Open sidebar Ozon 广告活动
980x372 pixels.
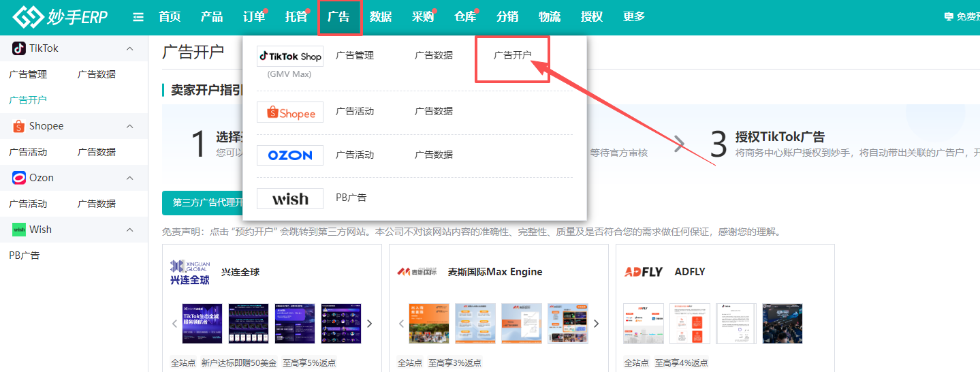(28, 204)
